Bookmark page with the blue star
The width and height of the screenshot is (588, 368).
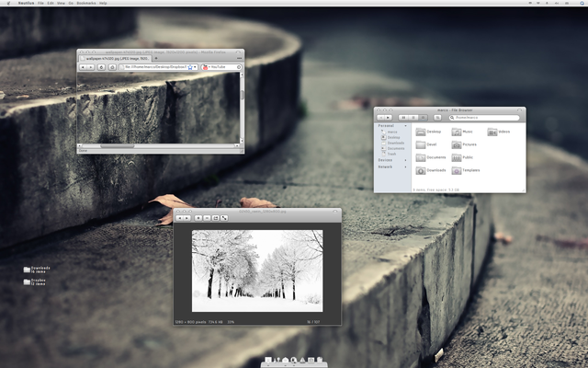190,67
